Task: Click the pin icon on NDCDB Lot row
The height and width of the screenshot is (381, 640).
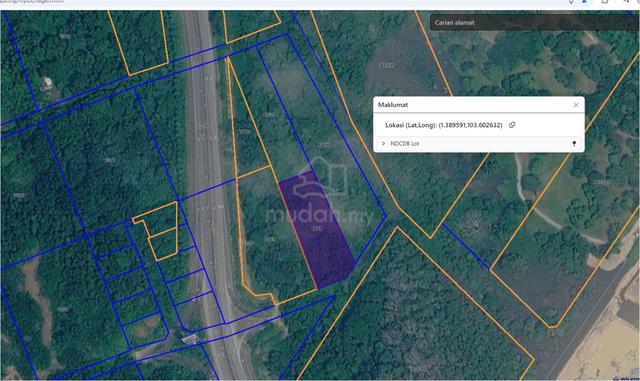Action: pyautogui.click(x=574, y=143)
